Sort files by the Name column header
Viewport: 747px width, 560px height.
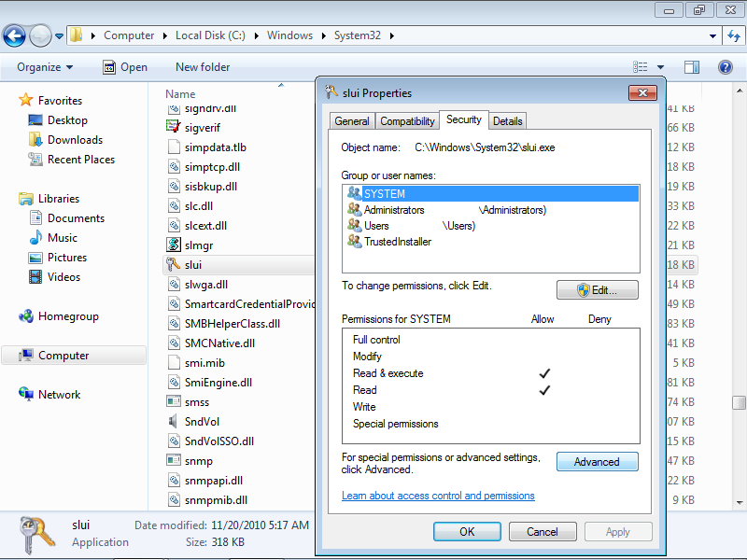coord(180,94)
